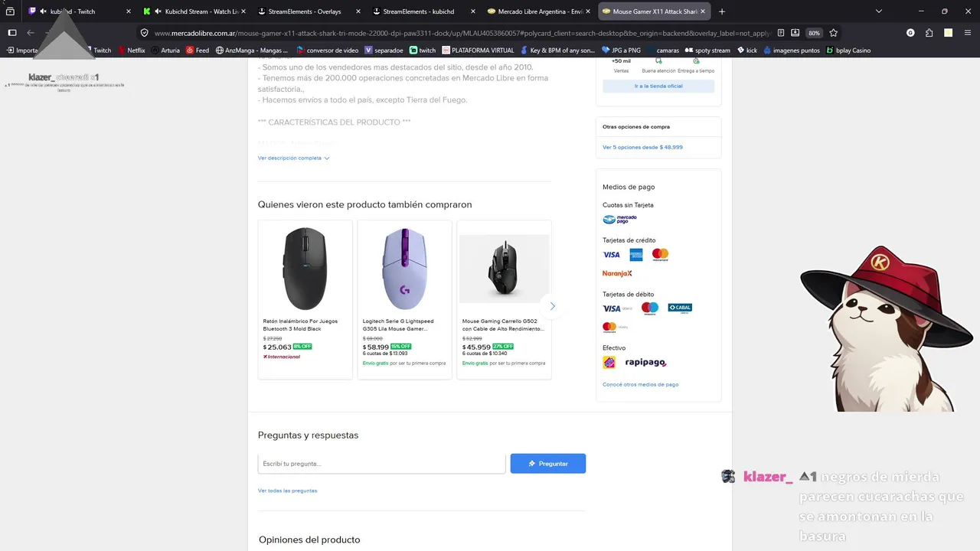
Task: Open a new tab with plus icon
Action: coord(721,11)
